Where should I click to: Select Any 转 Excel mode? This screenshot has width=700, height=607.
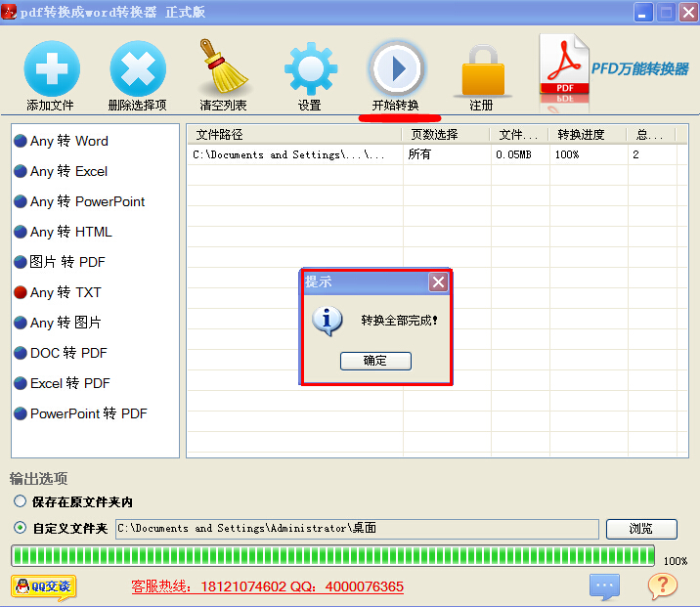pos(61,171)
